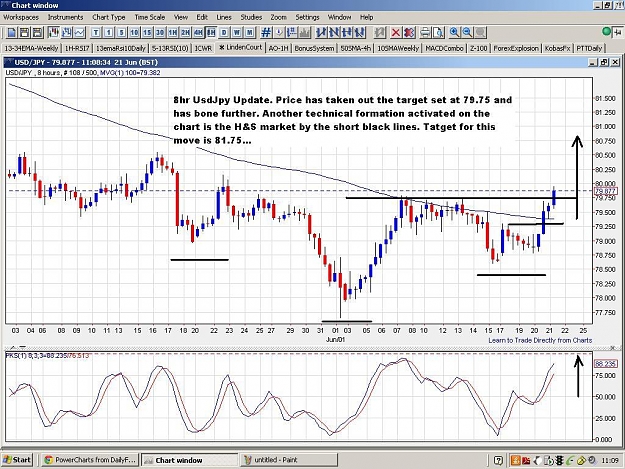Toggle the chart grid (#) icon
Viewport: 625px width, 469px height.
tap(266, 32)
